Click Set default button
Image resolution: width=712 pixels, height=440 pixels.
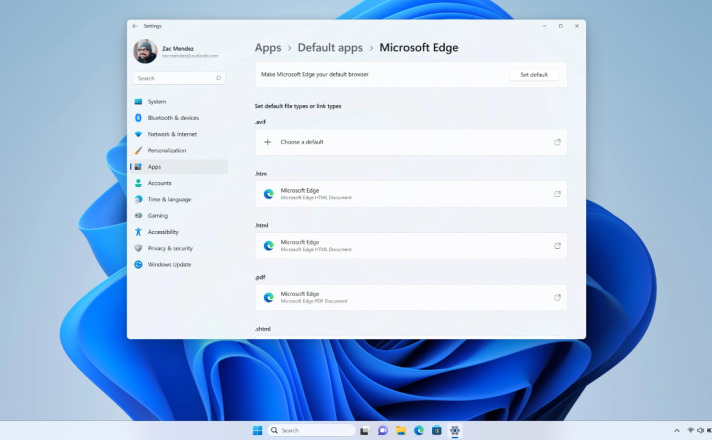(534, 74)
